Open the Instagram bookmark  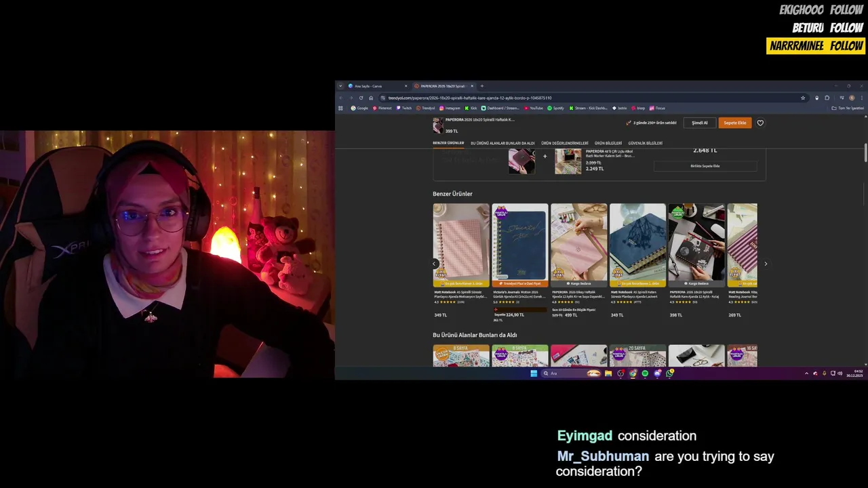pyautogui.click(x=450, y=108)
